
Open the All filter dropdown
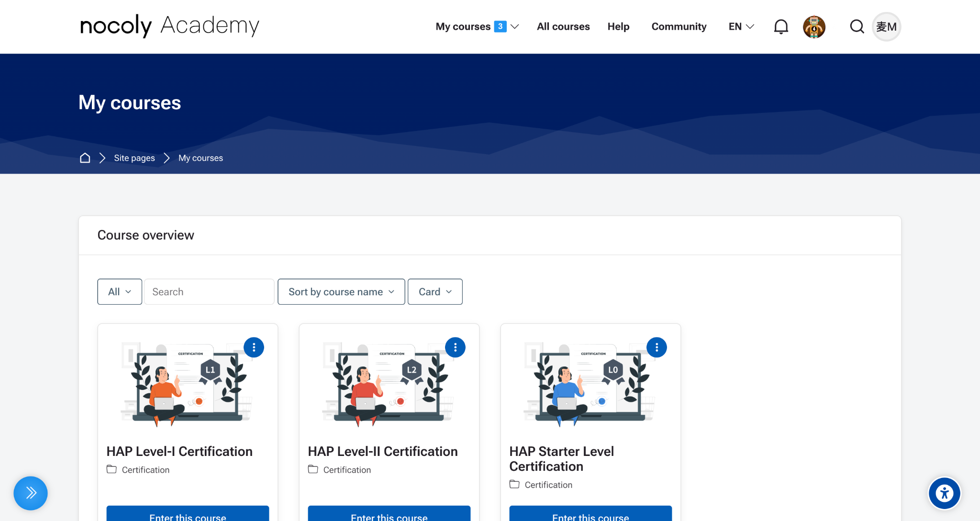(x=120, y=292)
